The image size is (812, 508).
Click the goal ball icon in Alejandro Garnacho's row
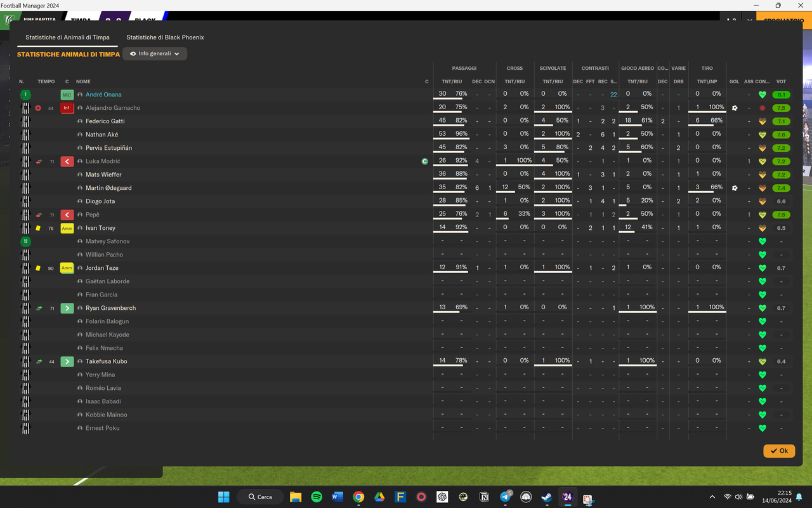(x=735, y=108)
